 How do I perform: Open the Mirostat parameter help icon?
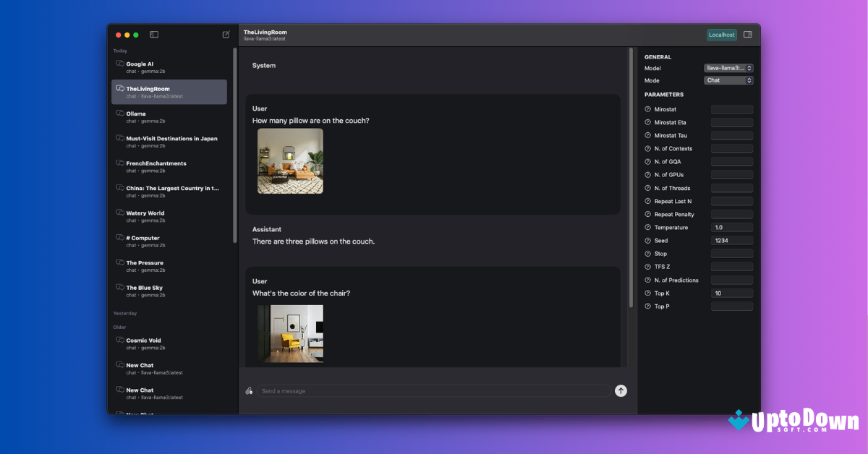(649, 108)
